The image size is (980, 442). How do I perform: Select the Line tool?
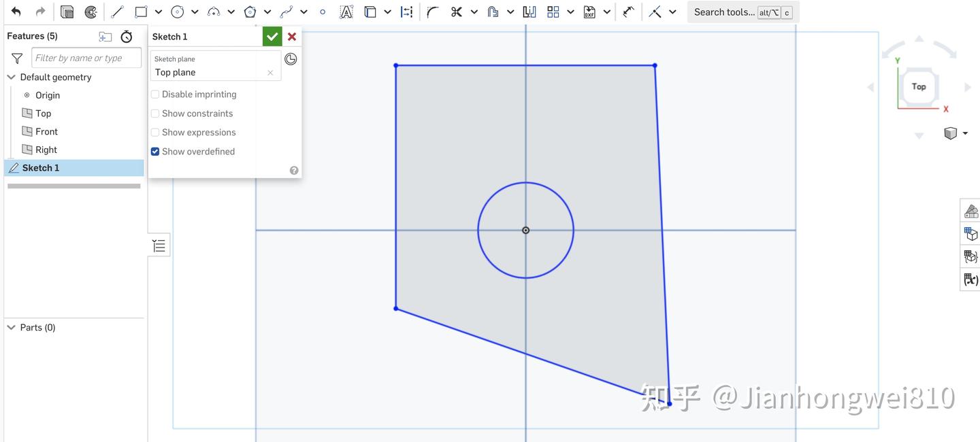click(116, 11)
